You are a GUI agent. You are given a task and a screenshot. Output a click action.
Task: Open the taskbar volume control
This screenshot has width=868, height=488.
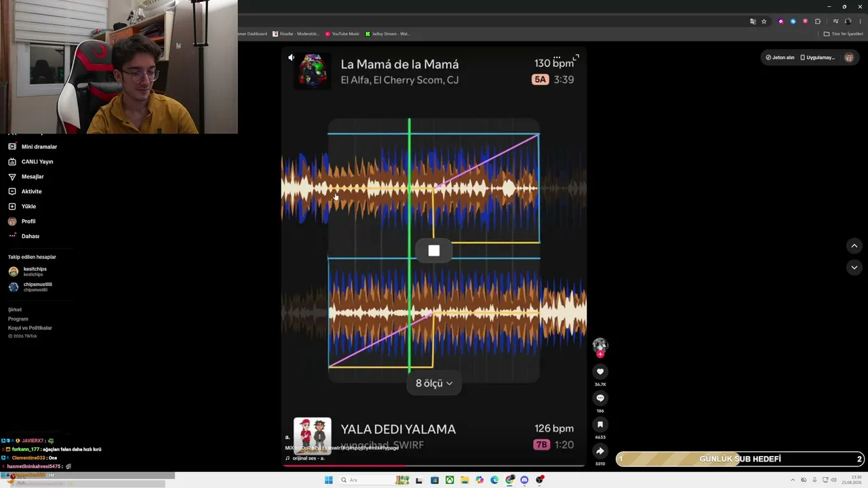pyautogui.click(x=833, y=480)
